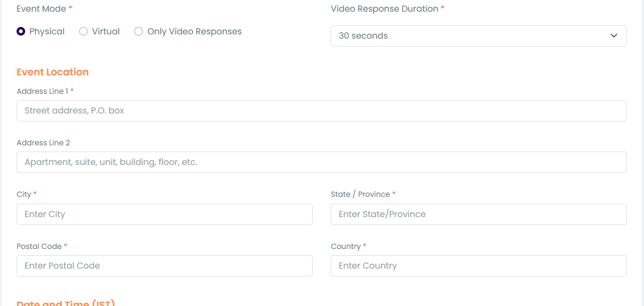Click the Event Location section heading

pyautogui.click(x=53, y=72)
